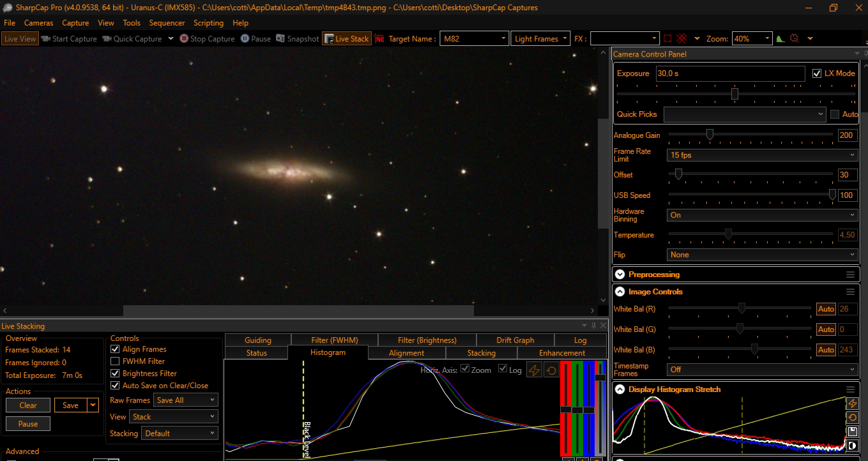Uncheck the LX Mode checkbox
Screen dimensions: 868x461
pos(817,73)
